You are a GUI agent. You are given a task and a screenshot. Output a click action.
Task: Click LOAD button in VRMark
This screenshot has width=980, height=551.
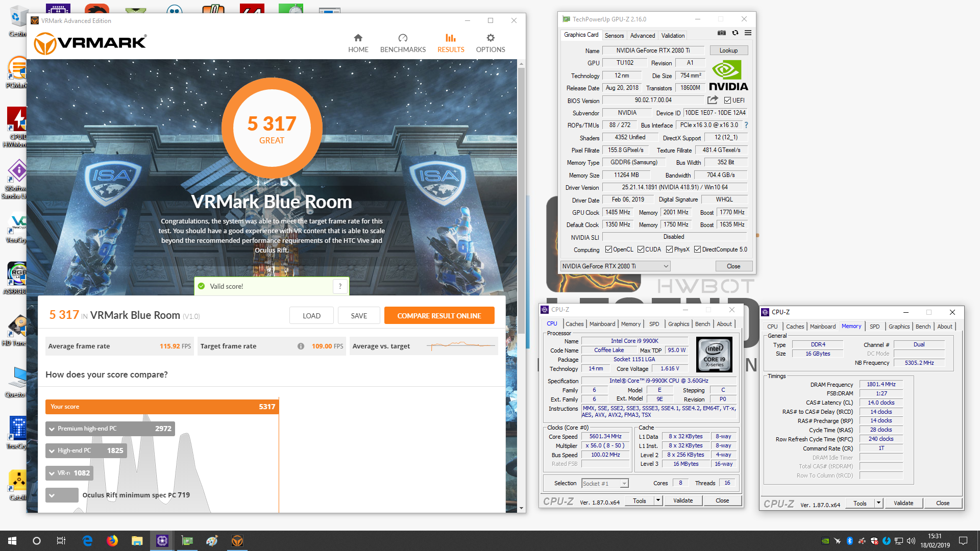pos(311,316)
